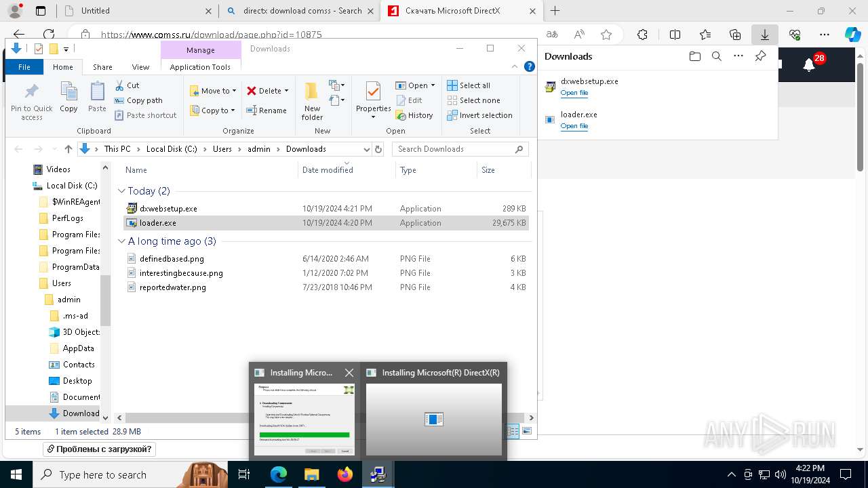868x488 pixels.
Task: Expand the Copy to dropdown
Action: (233, 110)
